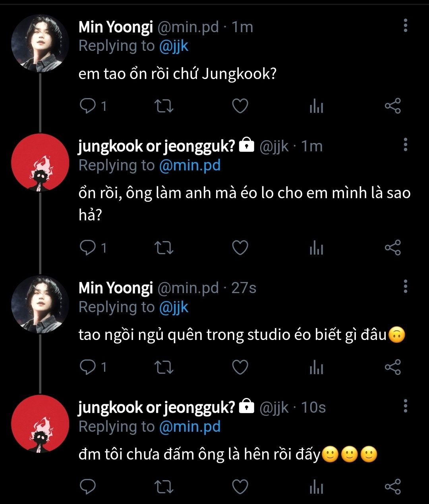429x504 pixels.
Task: Like Min Yoongi's 27s studio tweet
Action: click(x=240, y=367)
